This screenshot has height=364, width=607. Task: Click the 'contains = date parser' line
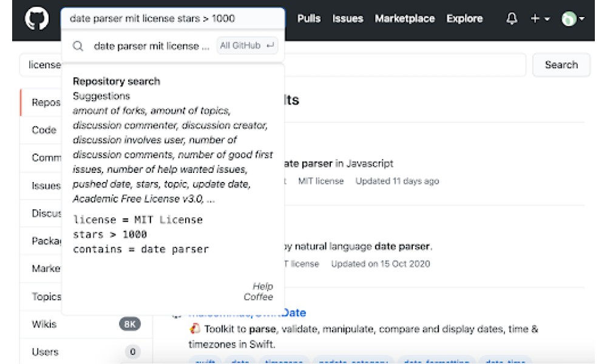[141, 249]
